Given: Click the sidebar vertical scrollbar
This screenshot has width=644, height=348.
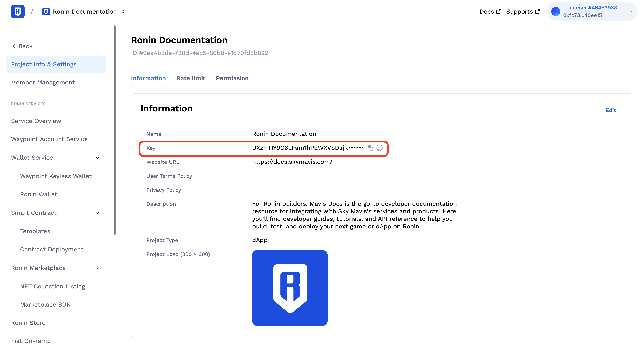Looking at the screenshot, I should coord(115,130).
